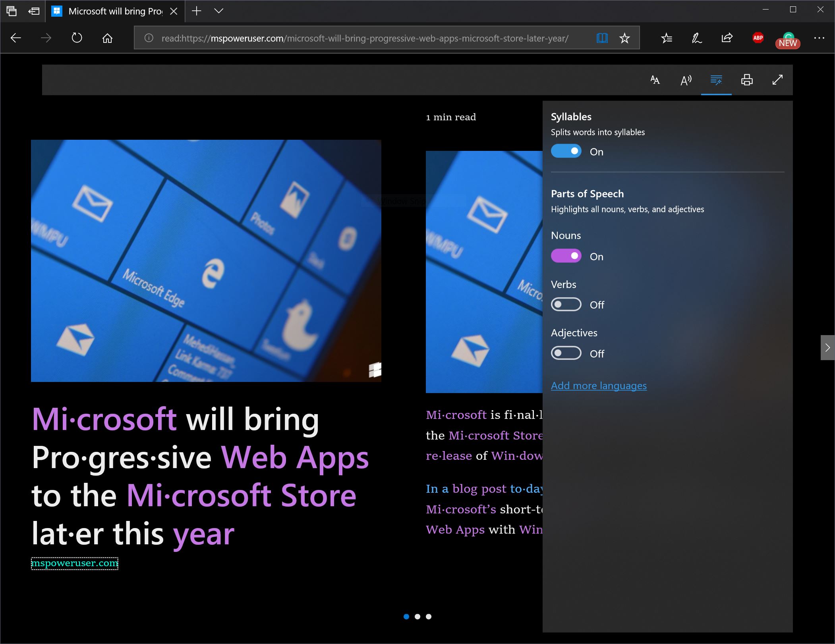The image size is (835, 644).
Task: Click the Collections icon in toolbar
Action: 666,38
